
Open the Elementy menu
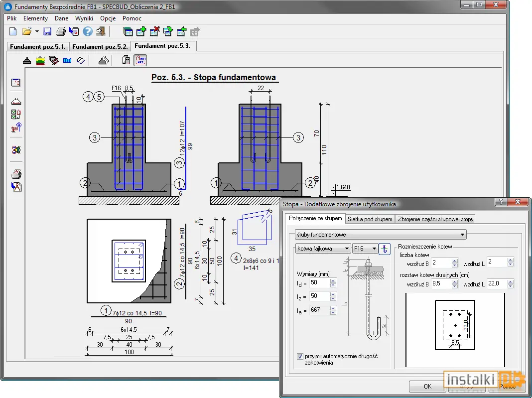pyautogui.click(x=36, y=18)
